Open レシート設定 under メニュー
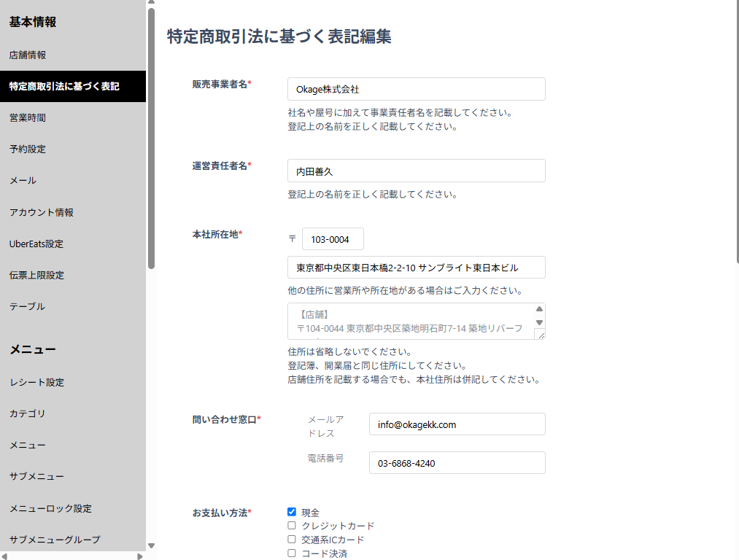Viewport: 739px width, 560px height. point(36,382)
